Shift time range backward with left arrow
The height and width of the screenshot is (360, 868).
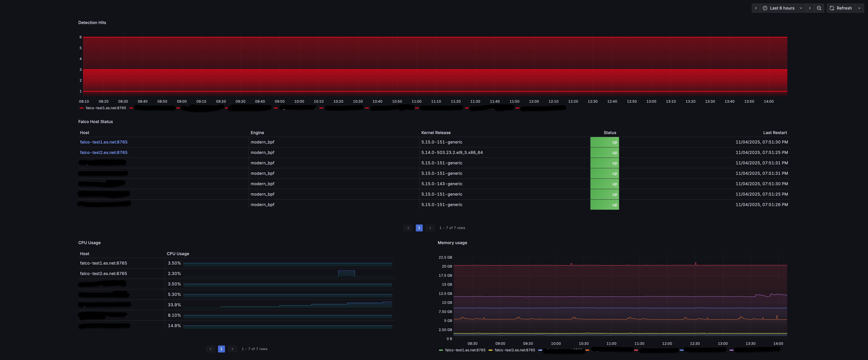click(x=756, y=8)
